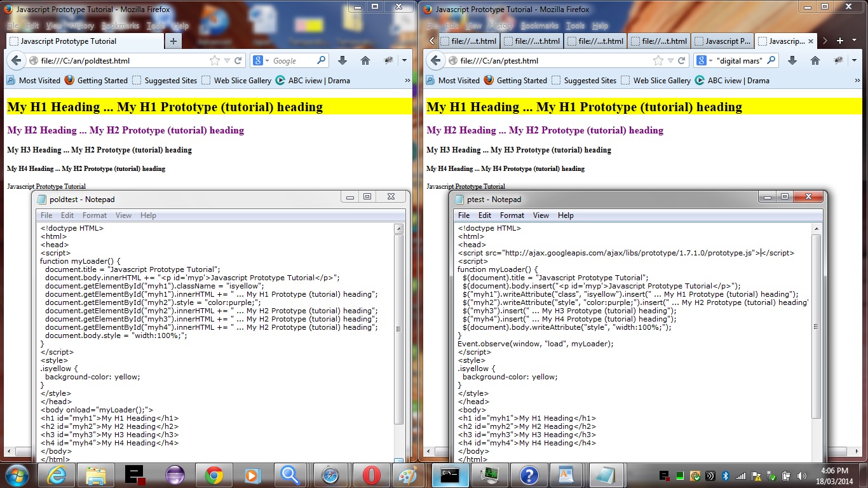The height and width of the screenshot is (488, 868).
Task: Switch to the Command Prompt taskbar button
Action: tap(450, 475)
